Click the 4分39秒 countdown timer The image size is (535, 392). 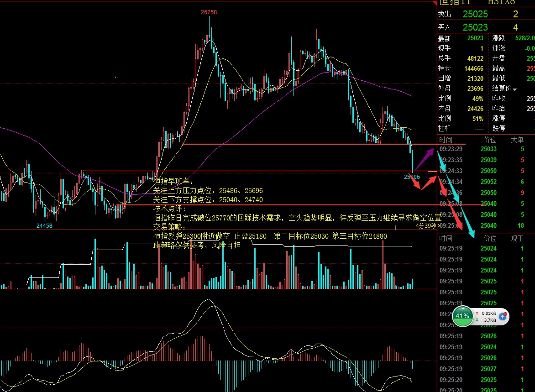[x=426, y=226]
